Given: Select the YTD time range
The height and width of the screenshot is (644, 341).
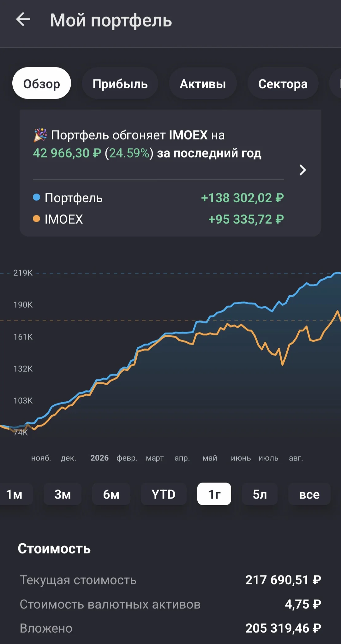Looking at the screenshot, I should click(164, 494).
